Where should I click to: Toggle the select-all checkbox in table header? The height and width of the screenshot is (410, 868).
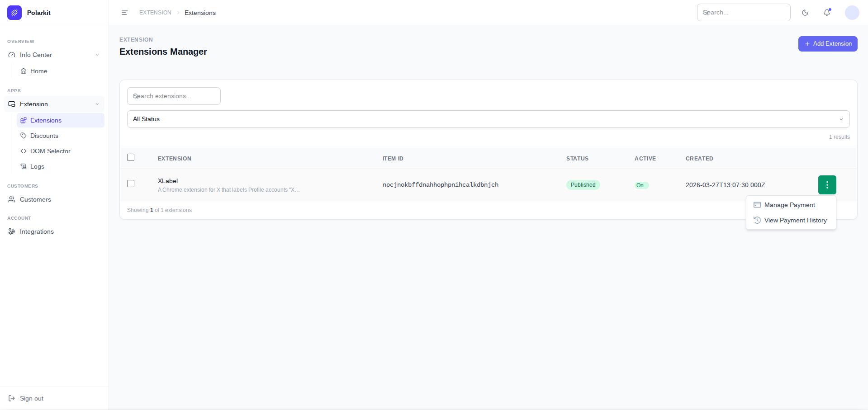(131, 157)
